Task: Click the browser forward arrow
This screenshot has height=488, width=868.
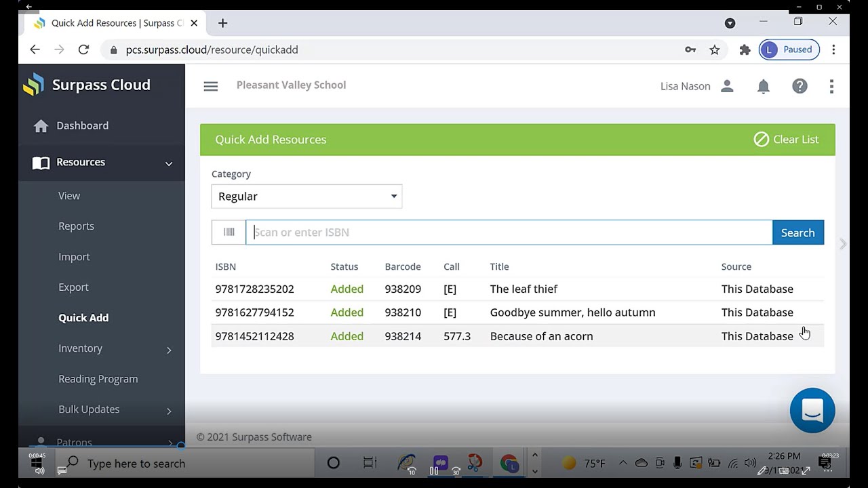Action: pos(59,49)
